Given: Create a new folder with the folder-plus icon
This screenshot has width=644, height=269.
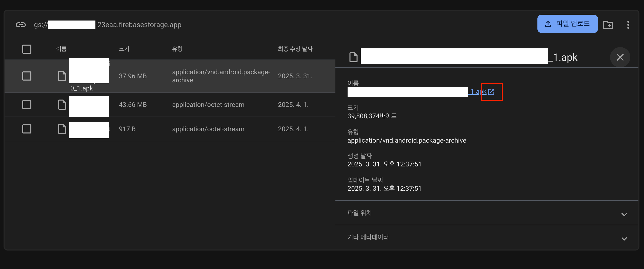Looking at the screenshot, I should 608,25.
